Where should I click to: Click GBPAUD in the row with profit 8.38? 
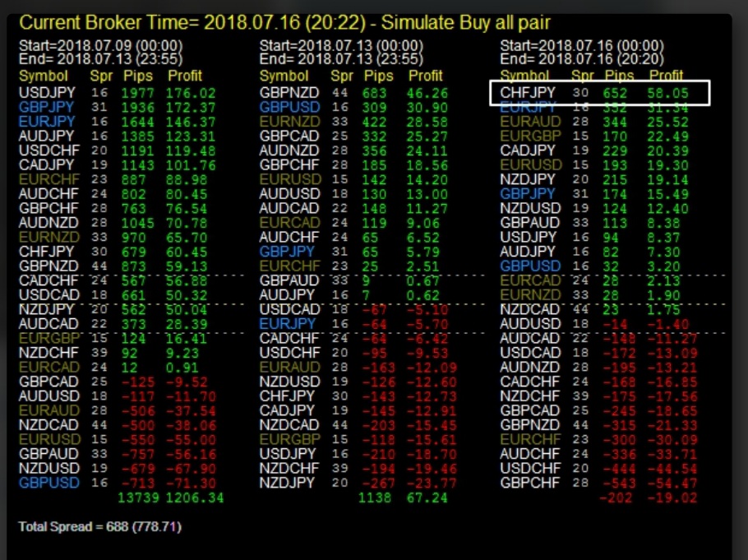tap(530, 223)
